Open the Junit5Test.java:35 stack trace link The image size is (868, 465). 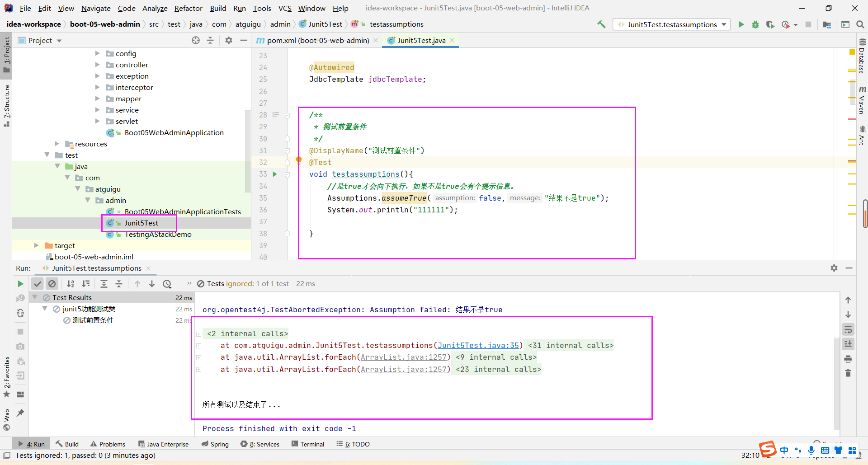[478, 345]
